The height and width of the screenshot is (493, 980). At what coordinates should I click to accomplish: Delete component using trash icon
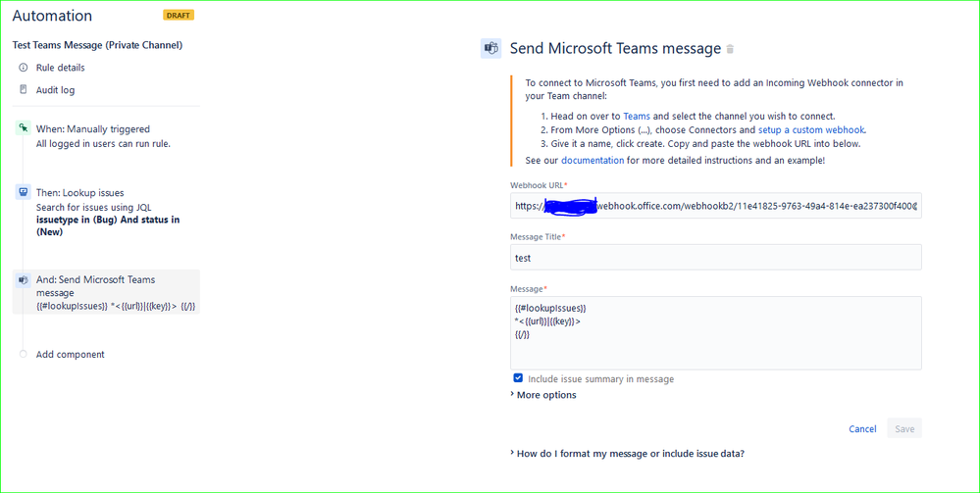point(730,49)
